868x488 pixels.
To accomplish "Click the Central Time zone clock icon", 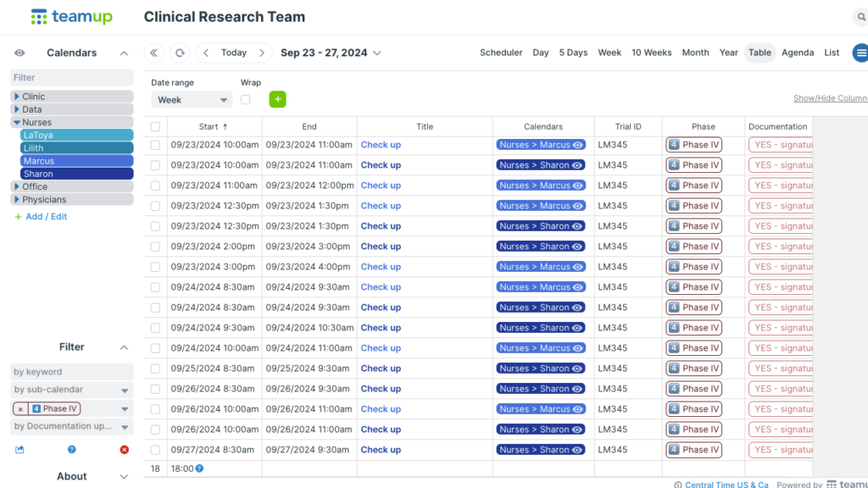I will [x=678, y=485].
